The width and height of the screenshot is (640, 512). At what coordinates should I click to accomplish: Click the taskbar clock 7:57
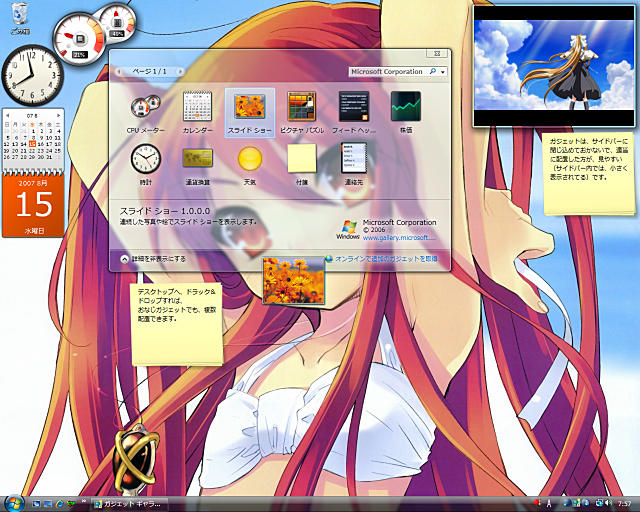coord(624,503)
